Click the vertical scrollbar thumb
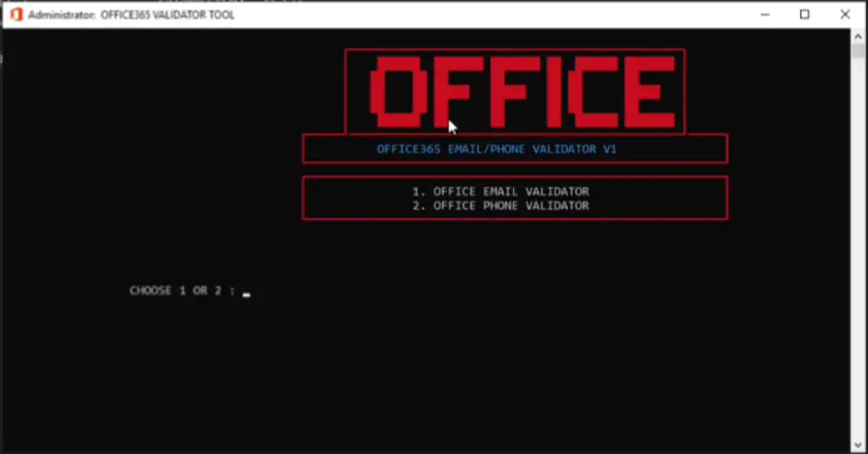This screenshot has height=454, width=868. point(858,51)
